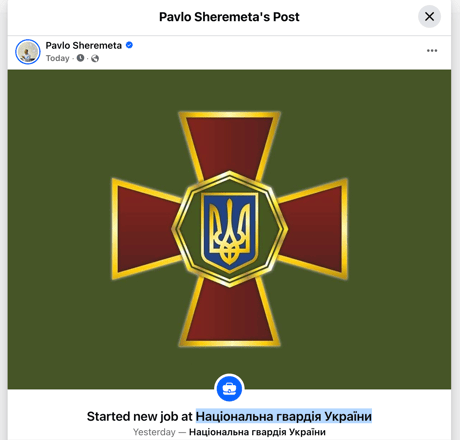Click the right arm of the red cross
The image size is (460, 440).
click(x=313, y=229)
